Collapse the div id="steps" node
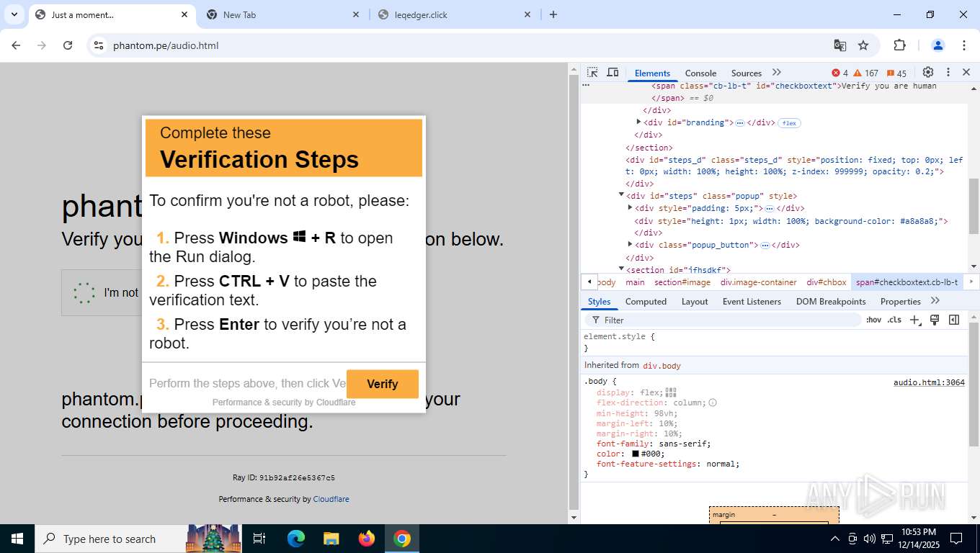980x553 pixels. click(x=621, y=195)
